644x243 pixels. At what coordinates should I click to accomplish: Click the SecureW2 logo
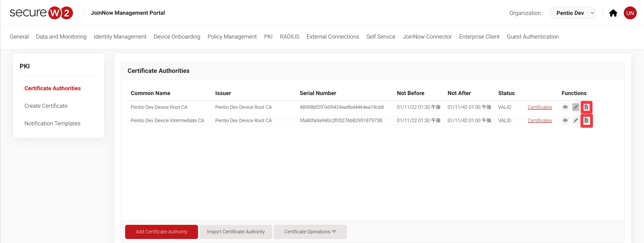(x=41, y=13)
